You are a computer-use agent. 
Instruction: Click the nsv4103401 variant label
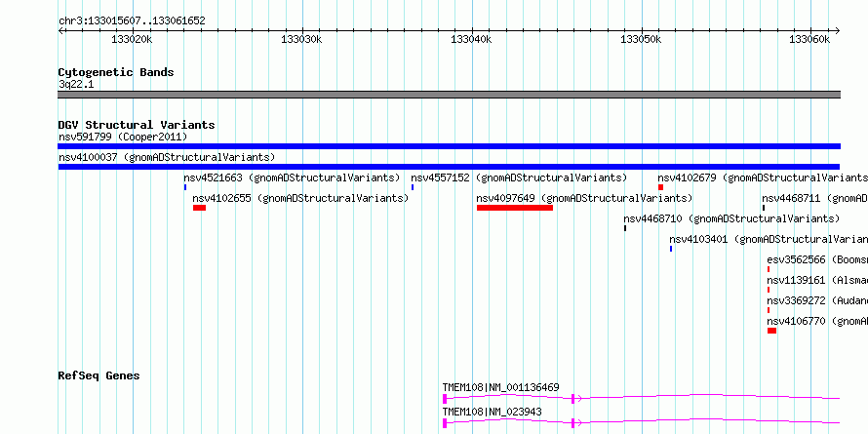tap(769, 239)
